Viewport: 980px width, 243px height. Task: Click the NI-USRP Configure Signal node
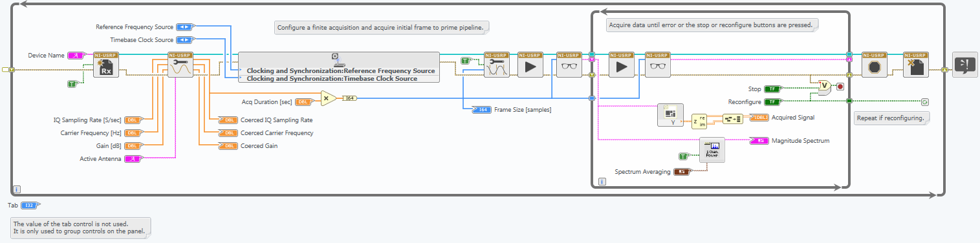point(180,65)
